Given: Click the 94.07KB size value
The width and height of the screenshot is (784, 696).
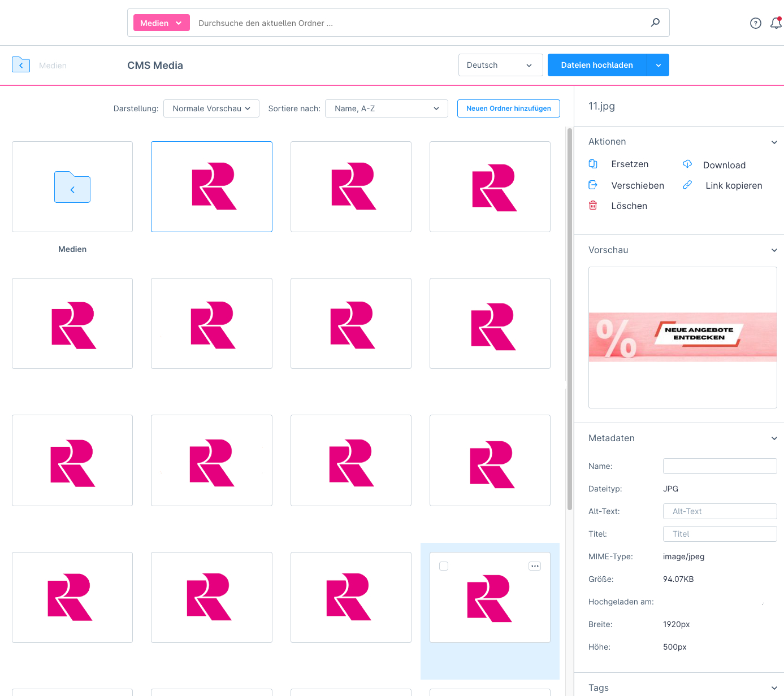Looking at the screenshot, I should [x=678, y=579].
